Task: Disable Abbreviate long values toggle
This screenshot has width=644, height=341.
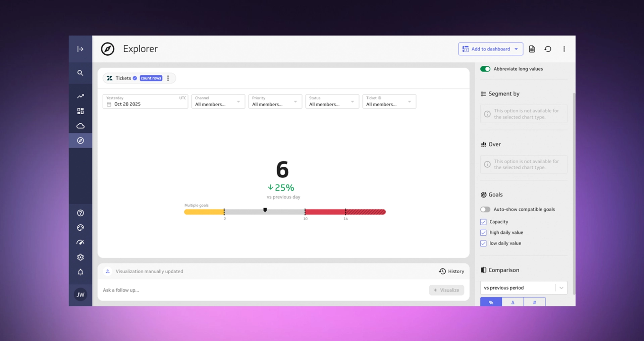Action: click(485, 69)
